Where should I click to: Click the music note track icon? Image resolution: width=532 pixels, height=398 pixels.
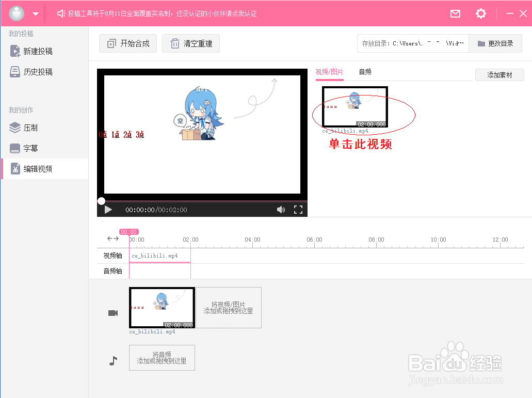[x=114, y=361]
